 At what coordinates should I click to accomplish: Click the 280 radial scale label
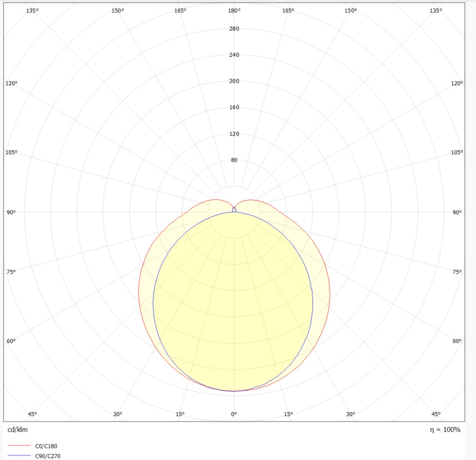coord(234,29)
